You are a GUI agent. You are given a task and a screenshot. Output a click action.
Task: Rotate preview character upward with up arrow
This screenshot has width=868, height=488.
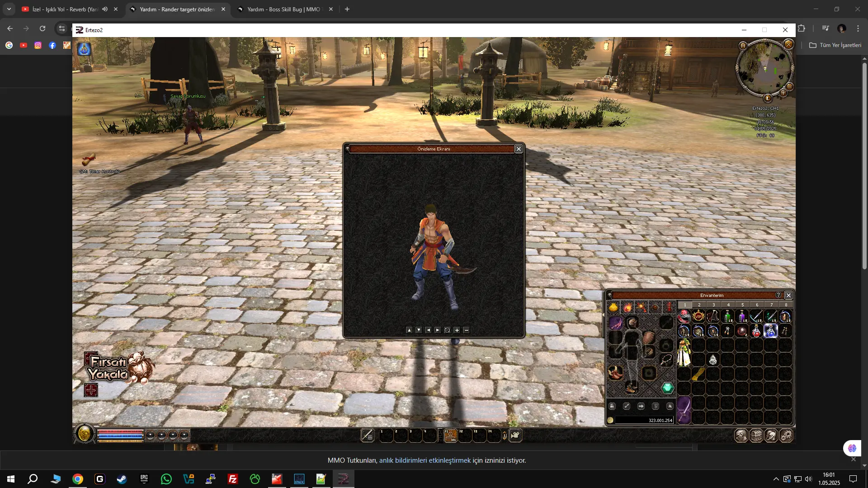tap(409, 330)
